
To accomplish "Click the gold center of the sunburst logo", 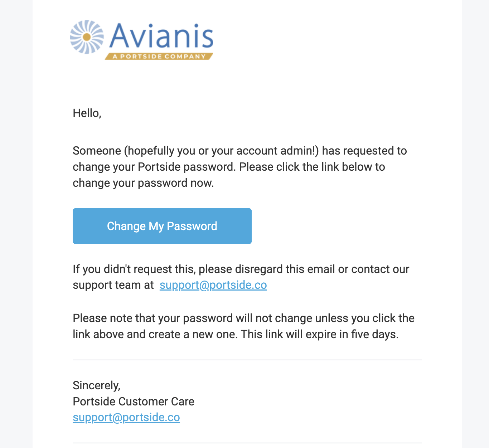I will point(87,37).
